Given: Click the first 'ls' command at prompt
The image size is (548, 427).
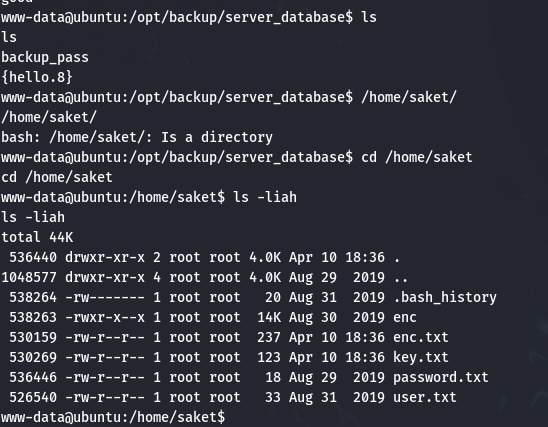Looking at the screenshot, I should (369, 17).
